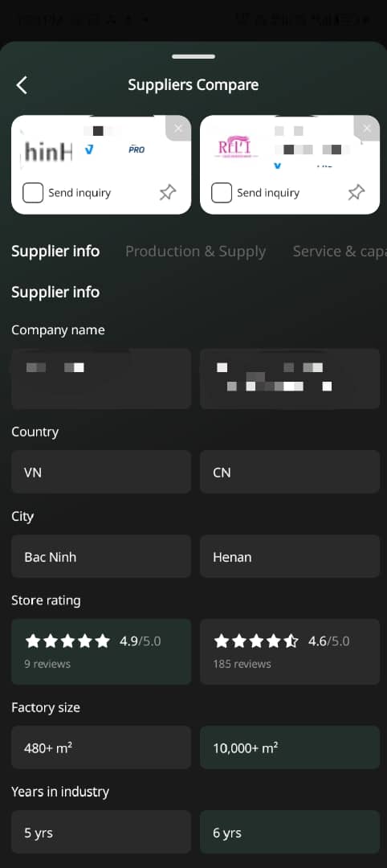Viewport: 387px width, 868px height.
Task: Tap the PRO badge on first supplier
Action: coord(136,149)
